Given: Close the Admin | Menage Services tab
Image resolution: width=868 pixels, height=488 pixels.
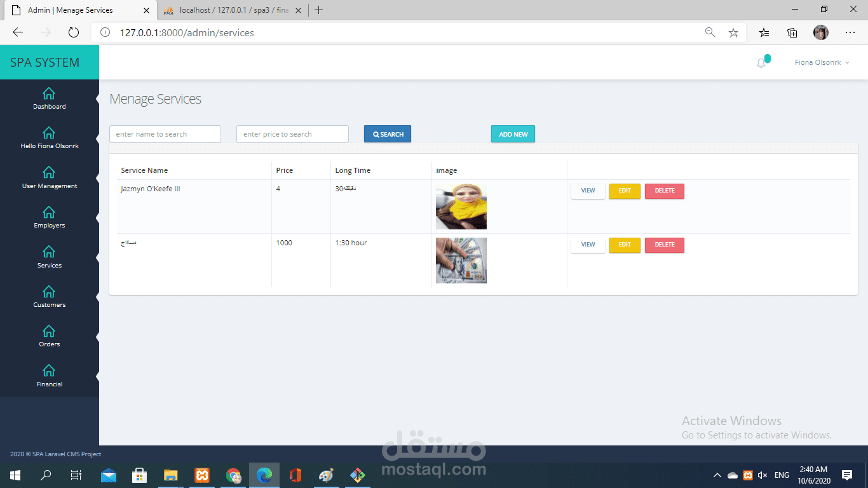Looking at the screenshot, I should click(x=147, y=10).
